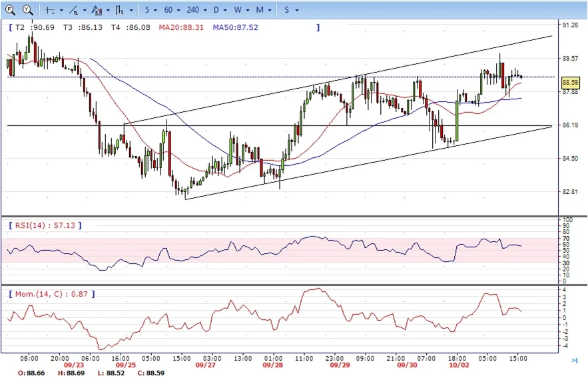This screenshot has width=588, height=380.
Task: Click the 82.81 price axis label
Action: (x=571, y=192)
